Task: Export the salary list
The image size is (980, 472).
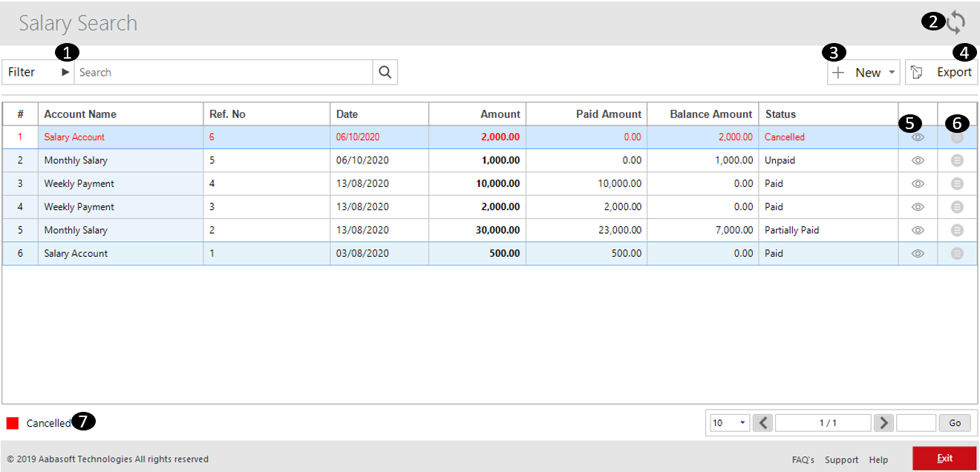Action: (x=941, y=72)
